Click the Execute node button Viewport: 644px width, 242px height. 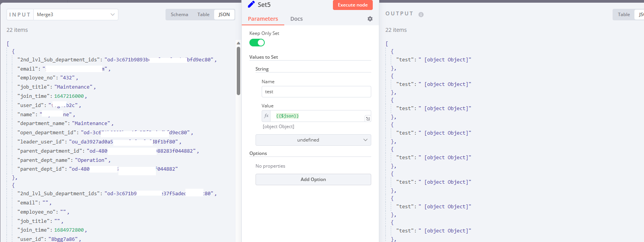click(353, 5)
